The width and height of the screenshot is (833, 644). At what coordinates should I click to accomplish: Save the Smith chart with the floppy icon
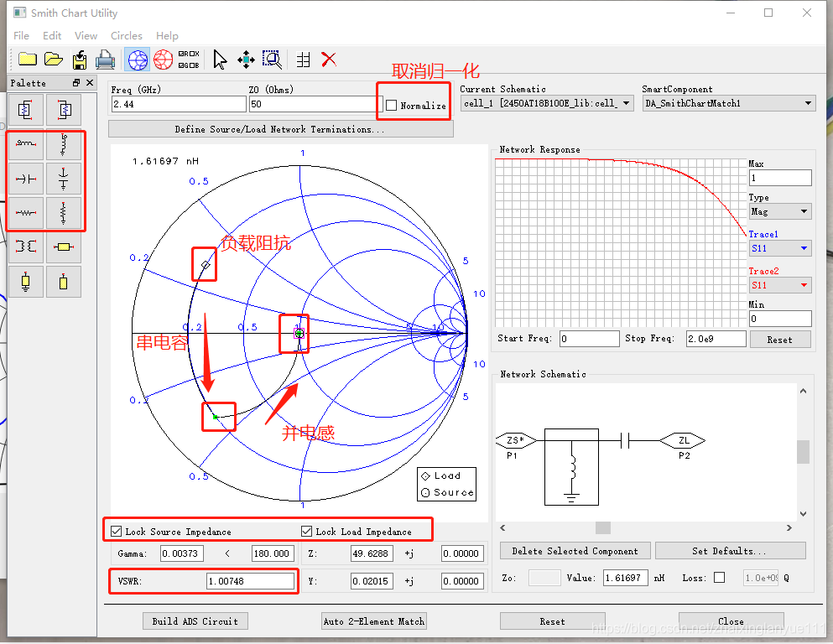(x=80, y=60)
